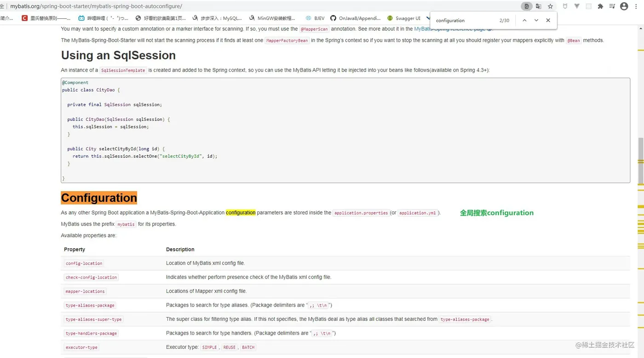
Task: Open the red C bookmark 里氏替换原则
Action: coord(46,18)
